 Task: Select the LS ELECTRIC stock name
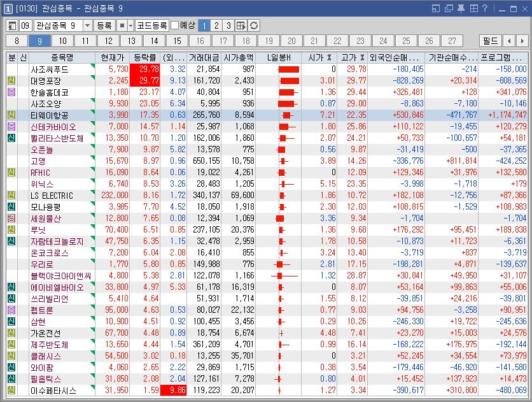(52, 196)
